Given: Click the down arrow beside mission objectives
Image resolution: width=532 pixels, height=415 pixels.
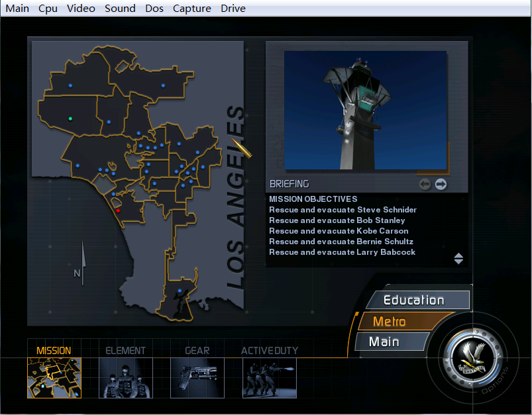Looking at the screenshot, I should tap(458, 261).
